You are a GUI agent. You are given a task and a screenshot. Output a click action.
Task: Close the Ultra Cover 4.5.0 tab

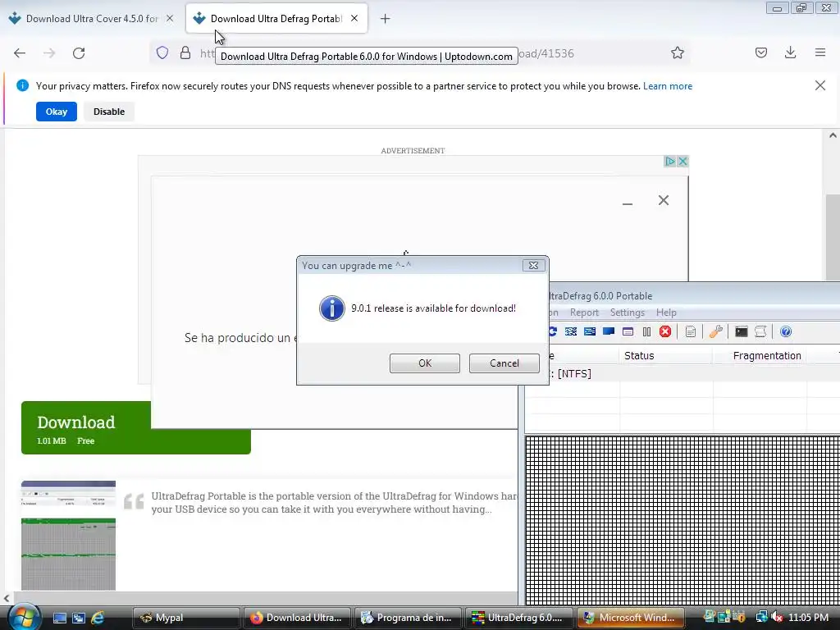pos(170,18)
